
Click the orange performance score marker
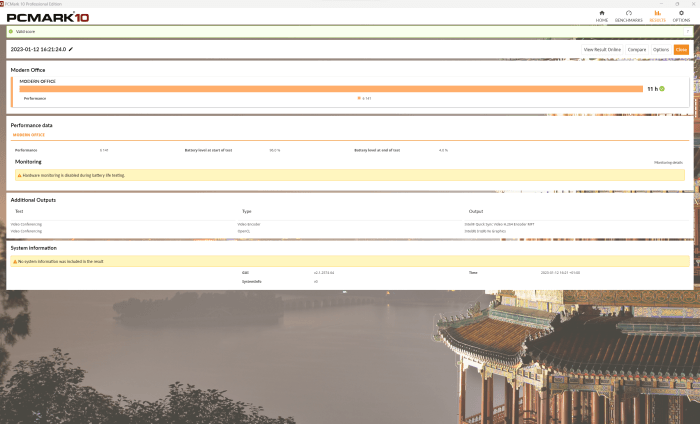359,98
